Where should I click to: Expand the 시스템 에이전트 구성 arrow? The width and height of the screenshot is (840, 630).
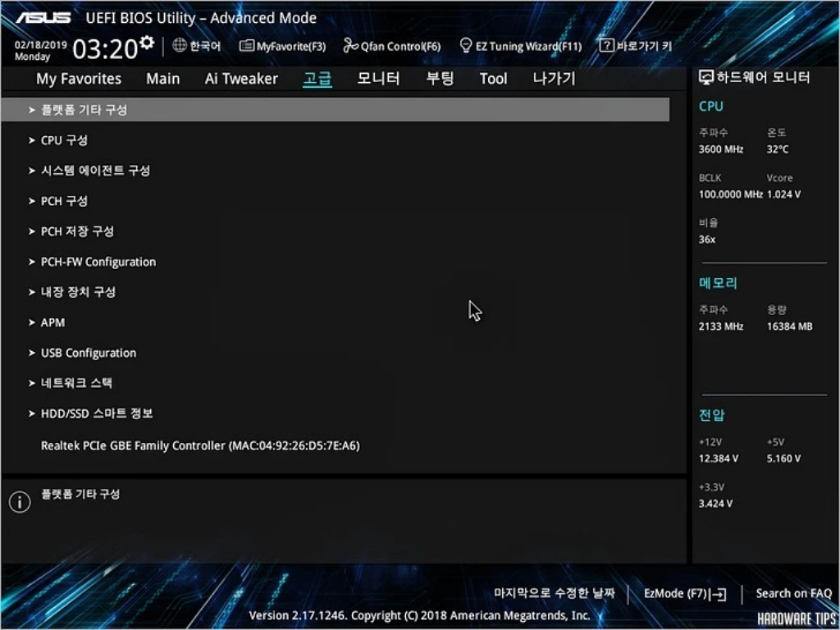coord(32,171)
